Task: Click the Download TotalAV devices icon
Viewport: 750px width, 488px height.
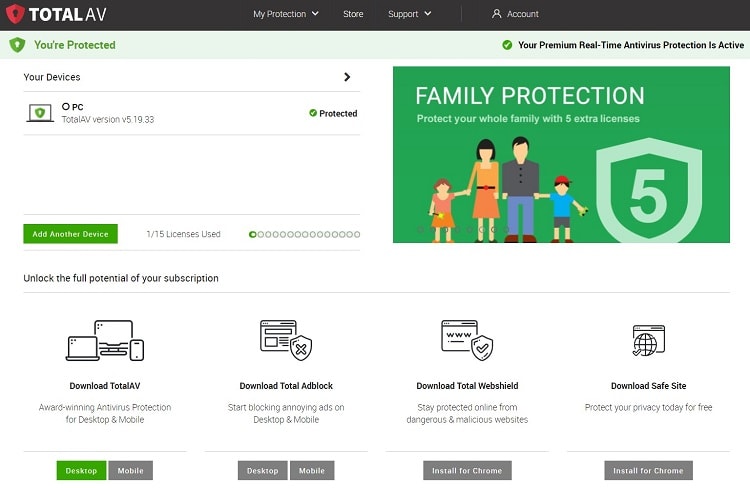Action: [105, 340]
